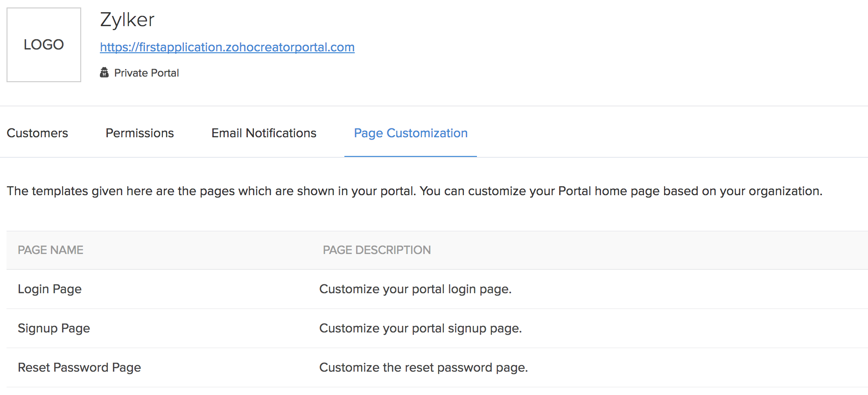Click the PAGE NAME column header
Screen dimensions: 868x395
click(50, 250)
